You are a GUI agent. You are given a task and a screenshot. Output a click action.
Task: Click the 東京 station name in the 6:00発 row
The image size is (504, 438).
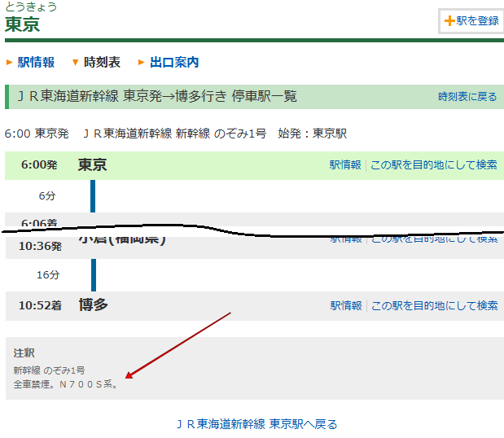(x=93, y=164)
